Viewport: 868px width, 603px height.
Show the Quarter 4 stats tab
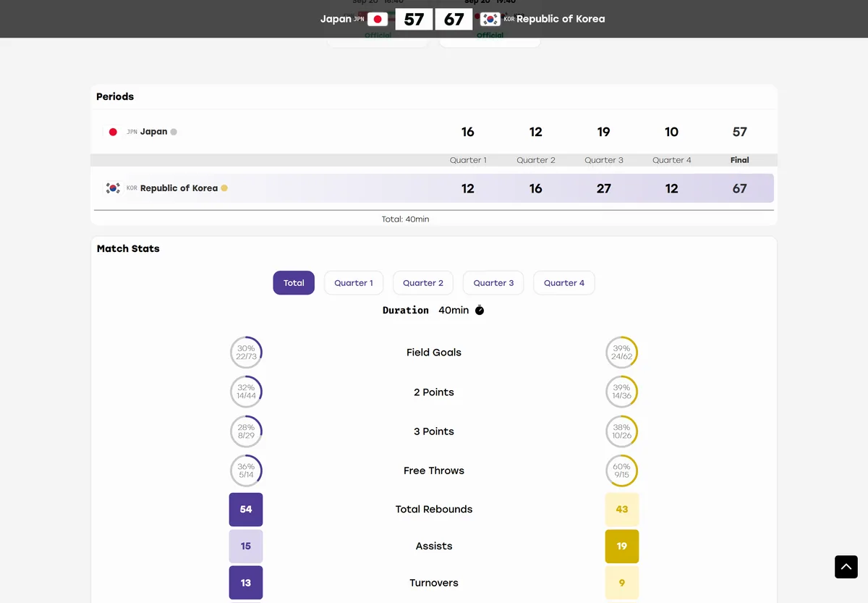click(564, 283)
